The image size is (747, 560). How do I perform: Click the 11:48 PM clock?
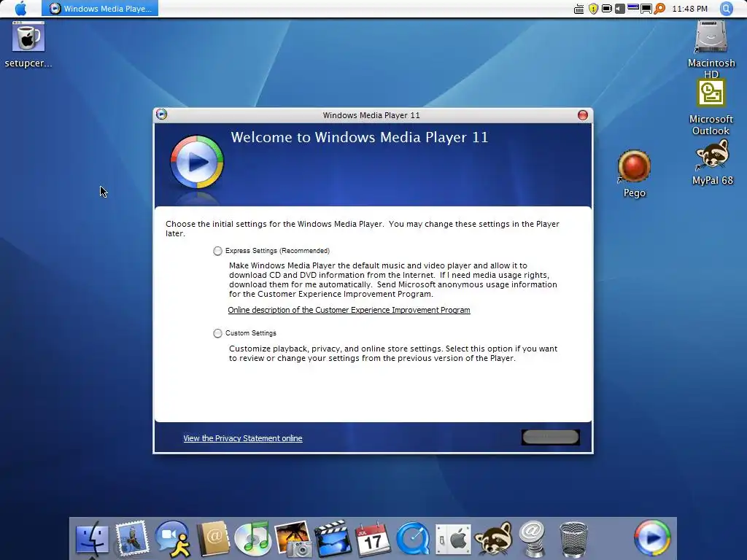[x=689, y=9]
